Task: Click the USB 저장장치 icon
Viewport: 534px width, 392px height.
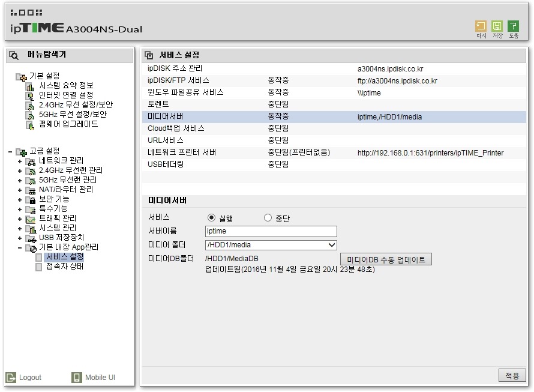Action: [x=31, y=238]
